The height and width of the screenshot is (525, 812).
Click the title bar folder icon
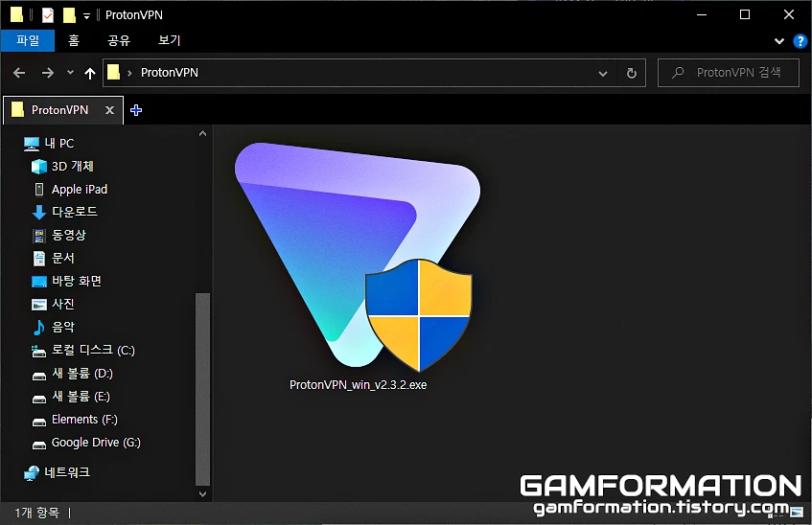coord(16,15)
